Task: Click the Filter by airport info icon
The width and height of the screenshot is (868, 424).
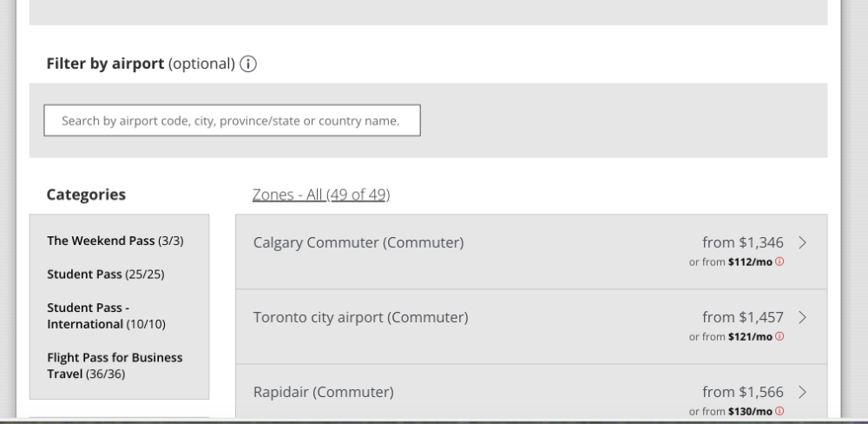Action: tap(248, 64)
